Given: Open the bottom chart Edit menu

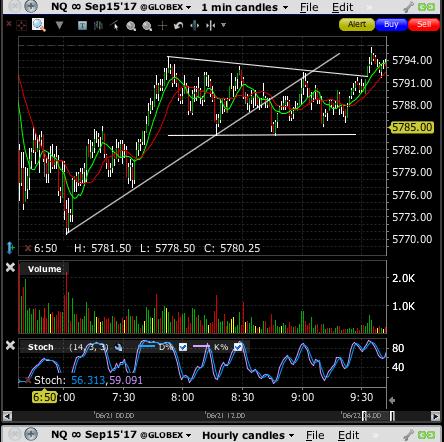Looking at the screenshot, I should point(348,435).
